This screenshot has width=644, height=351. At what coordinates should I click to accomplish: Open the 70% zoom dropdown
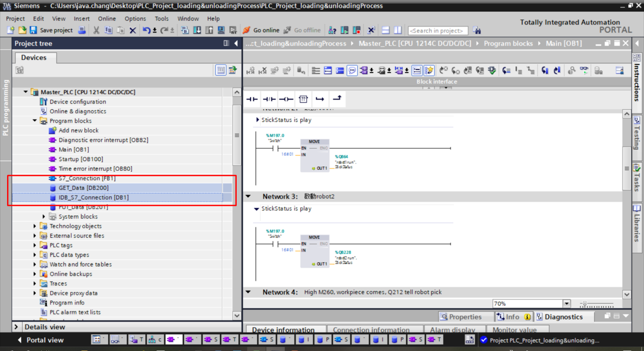coord(566,304)
